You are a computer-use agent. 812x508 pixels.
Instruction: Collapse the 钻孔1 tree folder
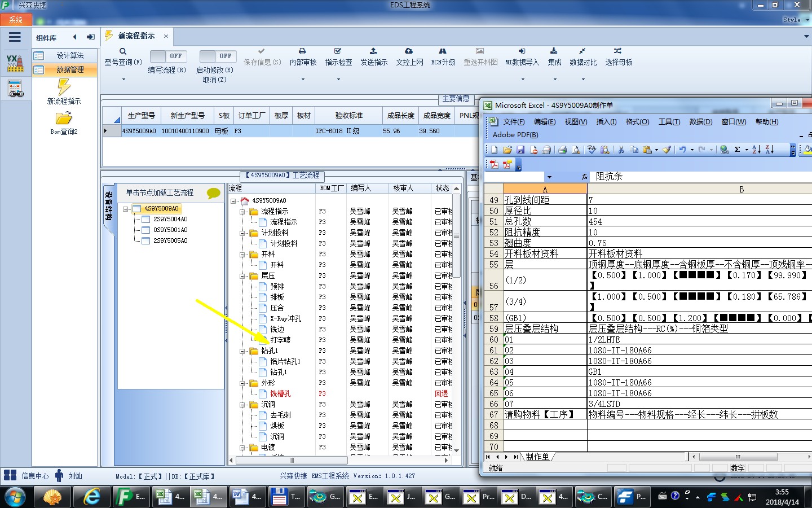[x=242, y=351]
